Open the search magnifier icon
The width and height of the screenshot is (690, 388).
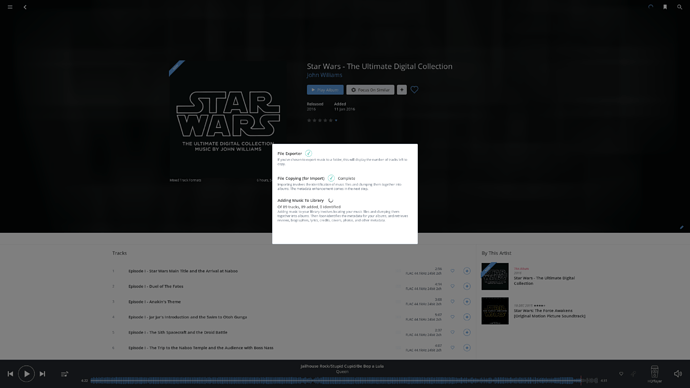pos(679,7)
